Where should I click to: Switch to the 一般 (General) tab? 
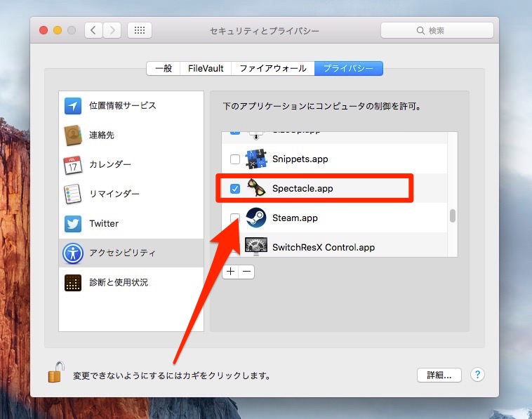164,69
